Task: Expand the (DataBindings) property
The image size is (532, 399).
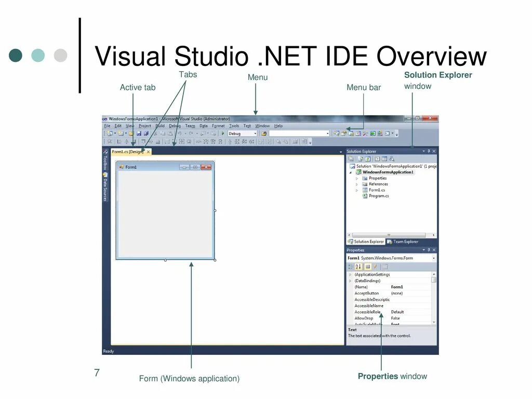Action: point(350,281)
